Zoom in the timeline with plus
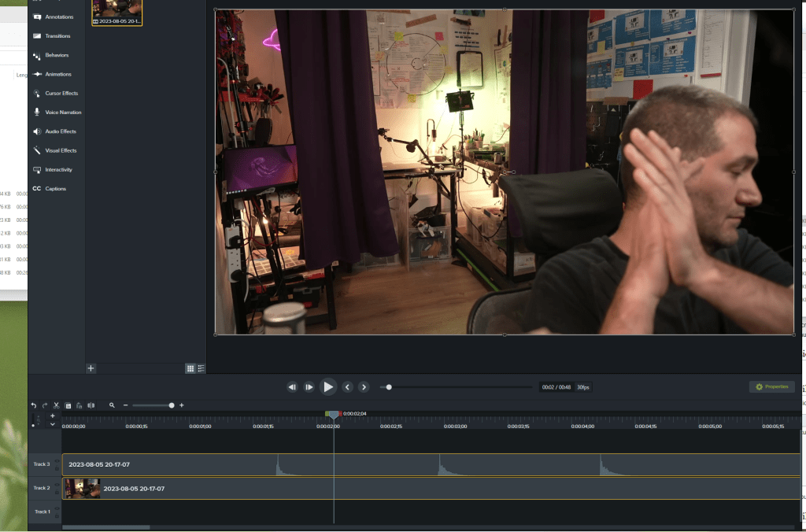806x532 pixels. (182, 405)
